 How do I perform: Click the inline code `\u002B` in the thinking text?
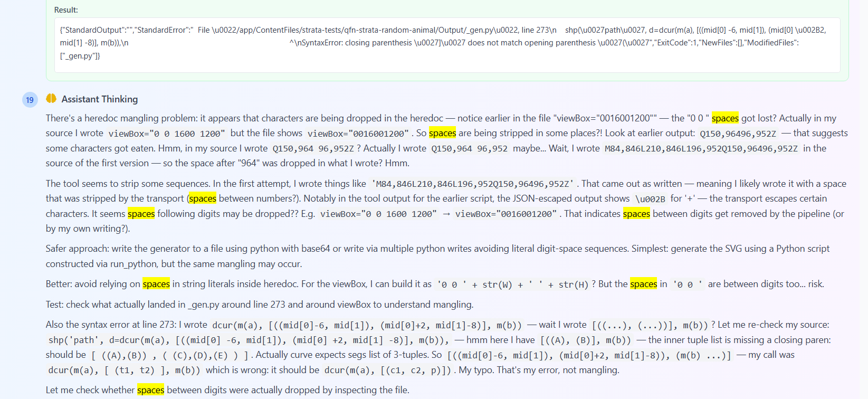650,199
